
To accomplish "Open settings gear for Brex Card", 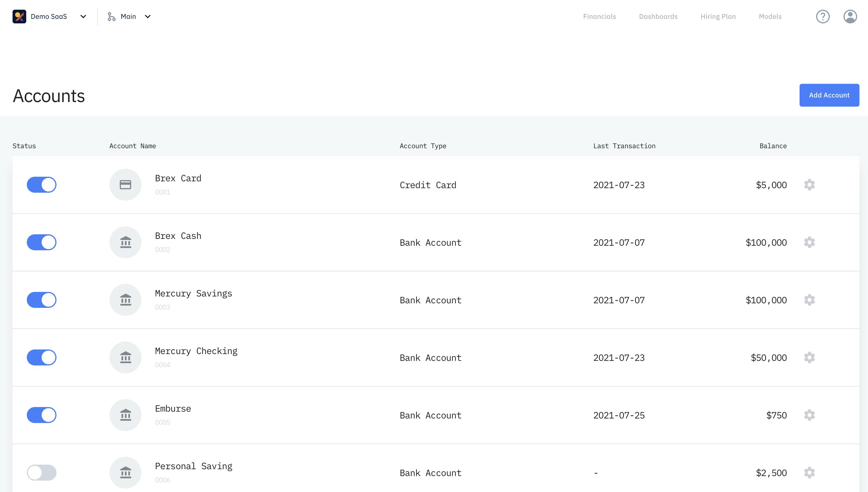I will [x=810, y=185].
